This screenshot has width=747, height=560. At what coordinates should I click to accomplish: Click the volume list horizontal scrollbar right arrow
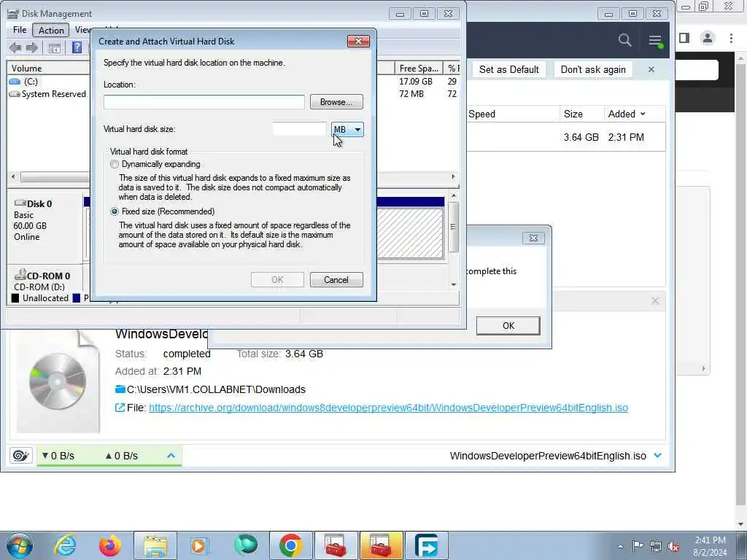(453, 176)
